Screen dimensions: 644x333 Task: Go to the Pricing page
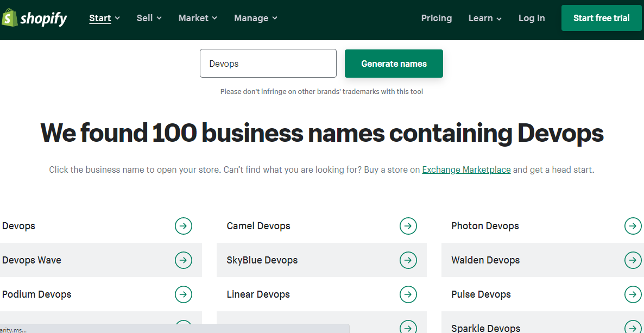click(437, 18)
